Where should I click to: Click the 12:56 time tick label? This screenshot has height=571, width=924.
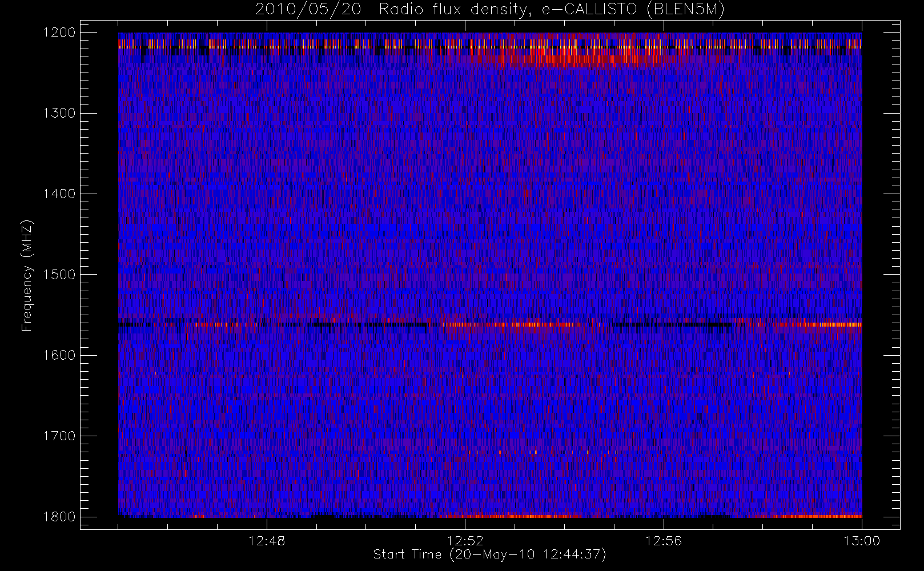click(x=664, y=541)
